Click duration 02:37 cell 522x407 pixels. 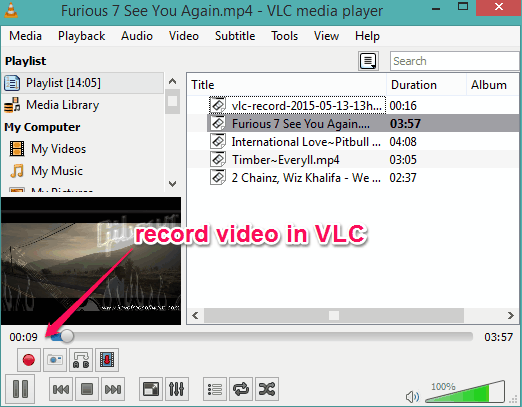point(403,178)
